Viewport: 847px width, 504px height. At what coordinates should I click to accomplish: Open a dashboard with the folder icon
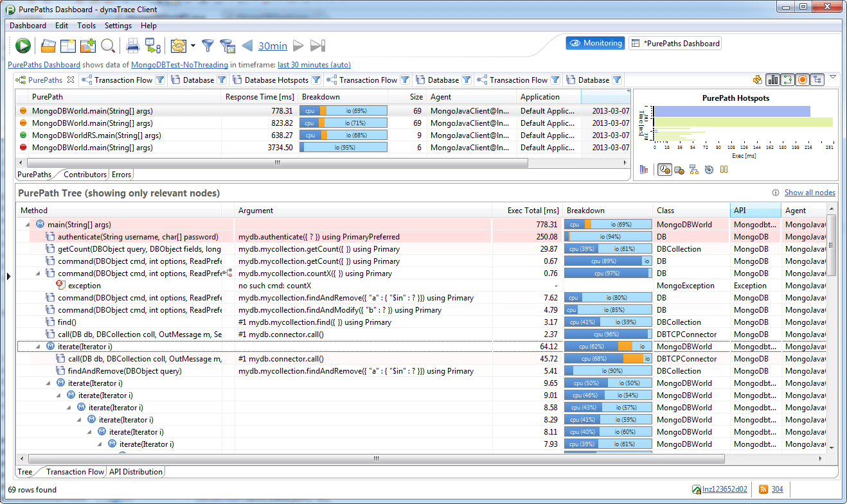(x=49, y=46)
